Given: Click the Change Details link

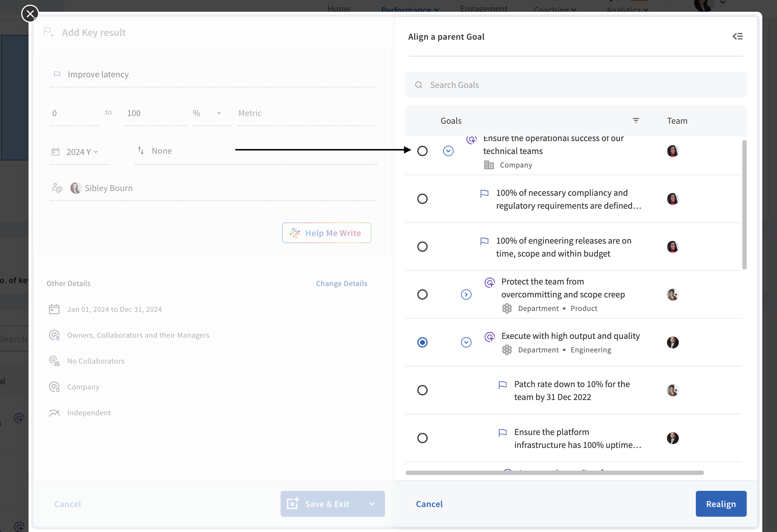Looking at the screenshot, I should pos(341,283).
